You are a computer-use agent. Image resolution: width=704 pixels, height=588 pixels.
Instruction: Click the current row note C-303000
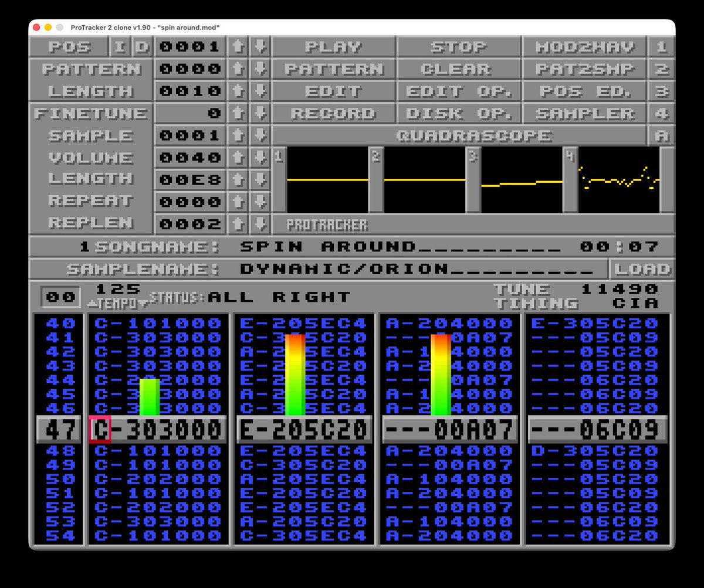pos(157,430)
